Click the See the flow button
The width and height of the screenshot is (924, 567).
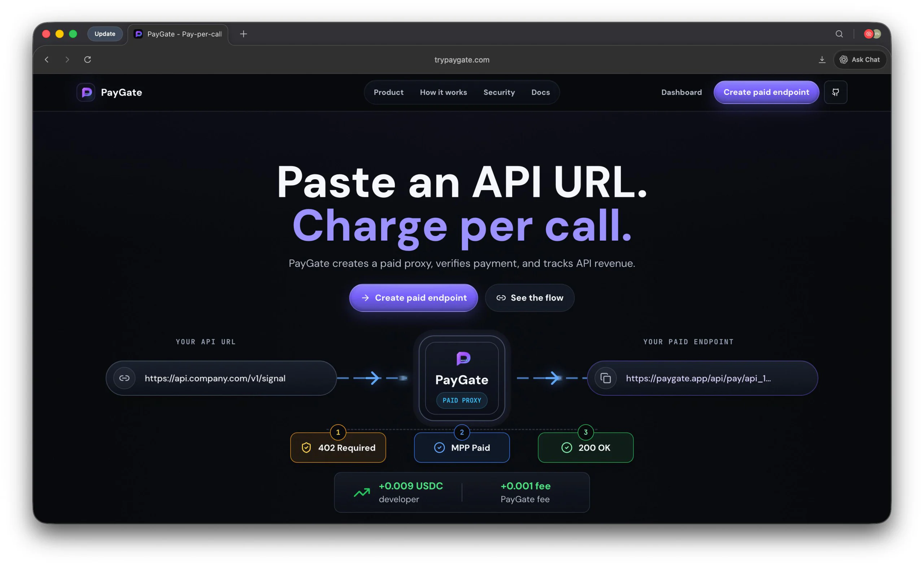529,297
